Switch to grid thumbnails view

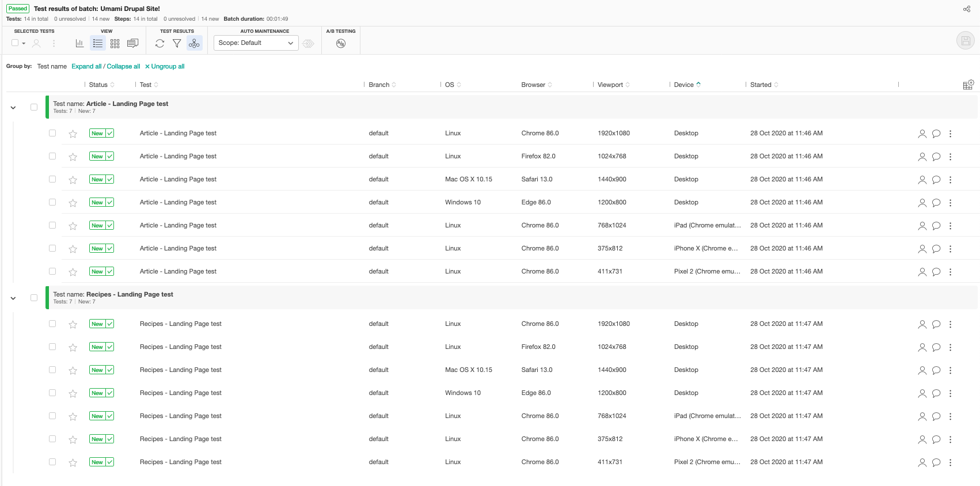pos(115,43)
